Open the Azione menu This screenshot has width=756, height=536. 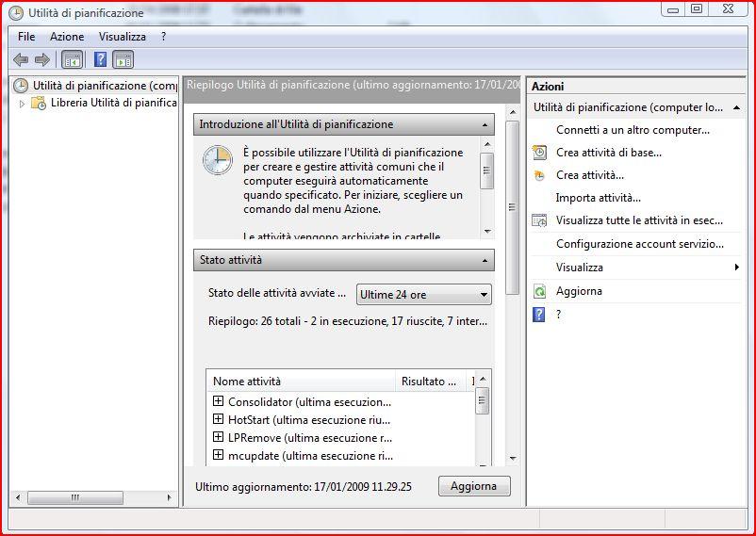tap(67, 37)
